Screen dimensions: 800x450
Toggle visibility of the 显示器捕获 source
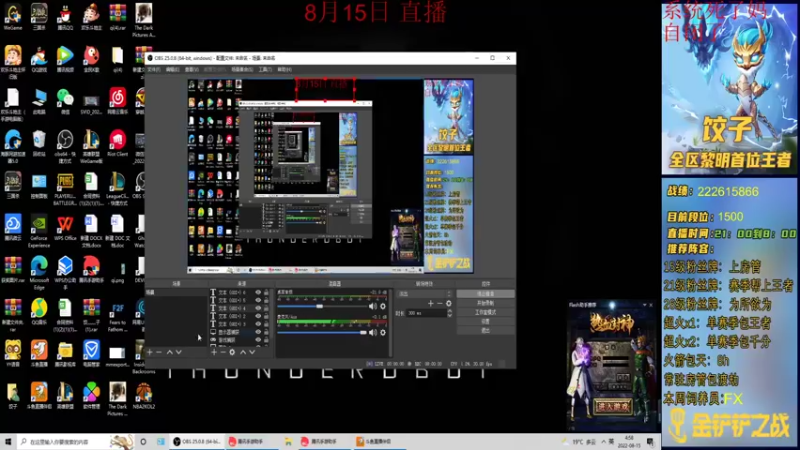(x=258, y=332)
